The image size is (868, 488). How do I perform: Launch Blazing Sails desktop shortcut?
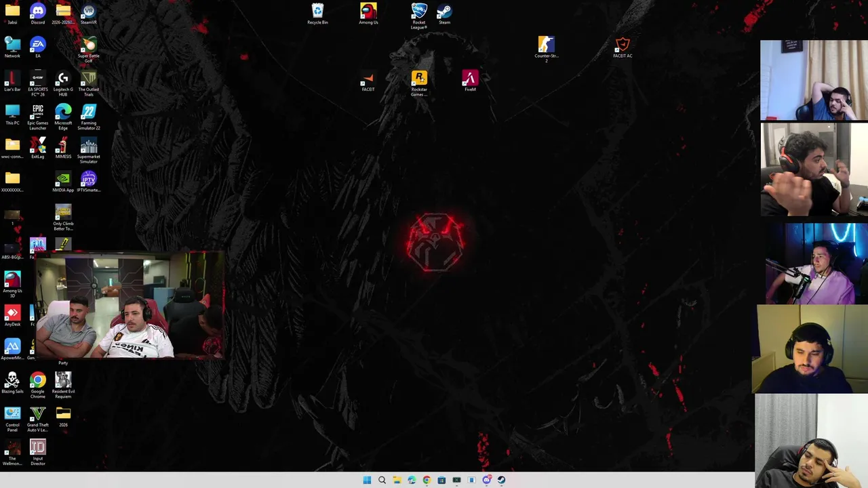[12, 383]
